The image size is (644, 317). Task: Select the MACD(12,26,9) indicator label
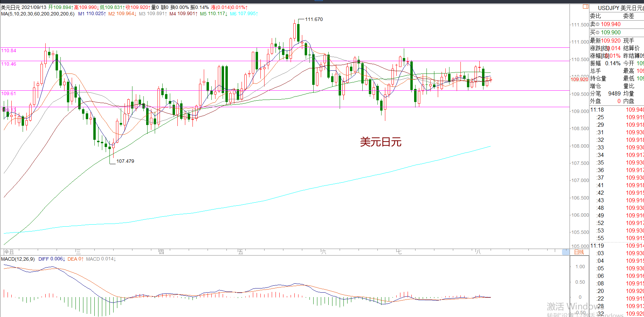point(18,259)
